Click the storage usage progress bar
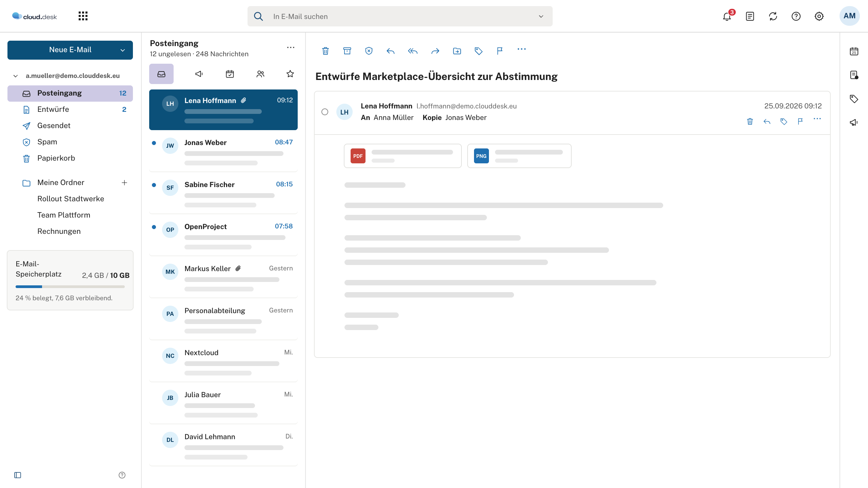 70,287
